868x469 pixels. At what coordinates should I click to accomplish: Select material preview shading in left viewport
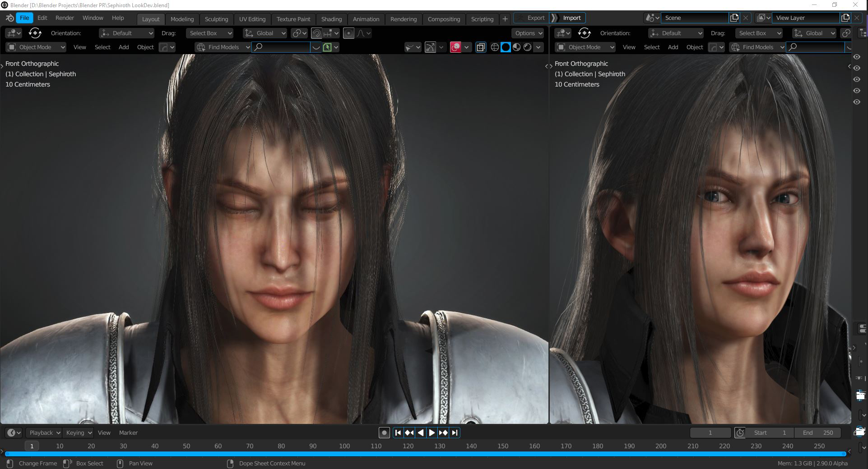[x=516, y=47]
